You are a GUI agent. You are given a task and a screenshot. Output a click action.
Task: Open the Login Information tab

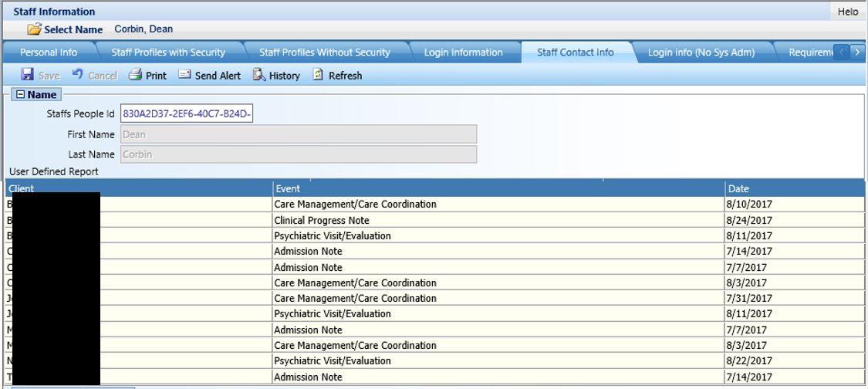[464, 52]
